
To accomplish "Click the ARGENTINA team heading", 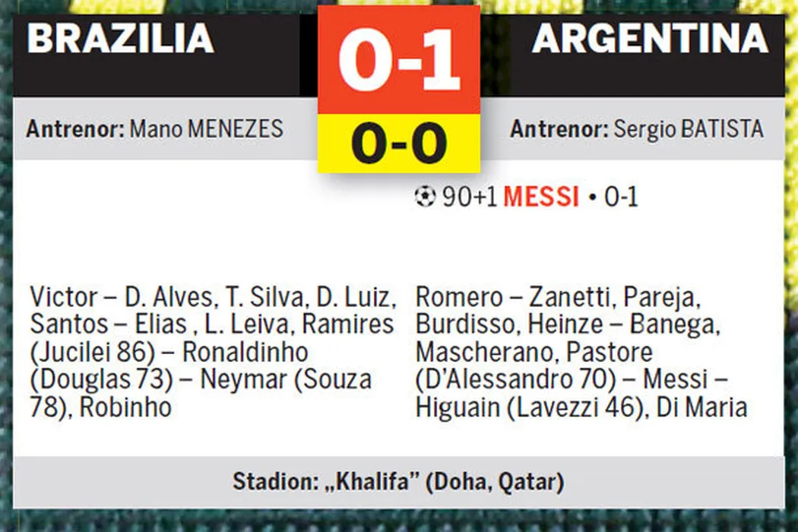I will point(650,39).
